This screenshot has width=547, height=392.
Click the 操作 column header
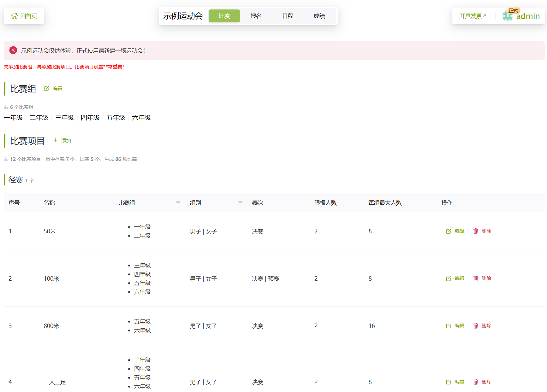(447, 202)
